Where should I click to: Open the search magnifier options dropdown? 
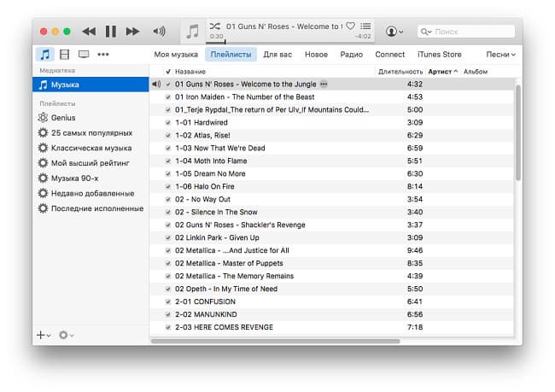[x=426, y=32]
